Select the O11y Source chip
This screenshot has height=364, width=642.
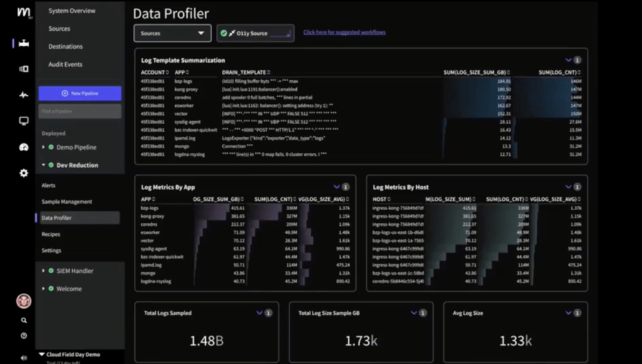[255, 33]
